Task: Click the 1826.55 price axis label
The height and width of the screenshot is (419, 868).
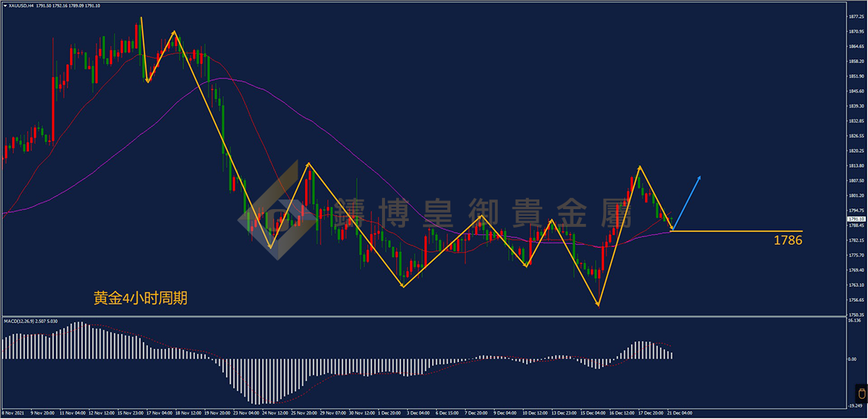Action: point(855,136)
